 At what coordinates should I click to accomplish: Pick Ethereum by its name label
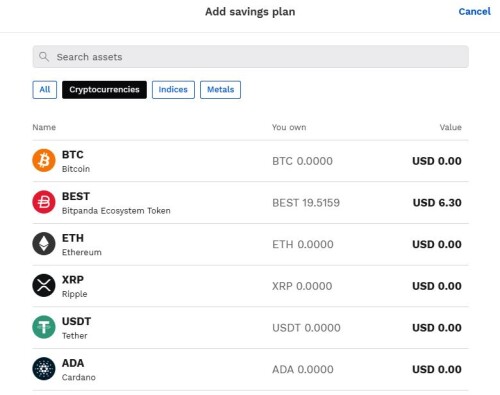[x=82, y=252]
